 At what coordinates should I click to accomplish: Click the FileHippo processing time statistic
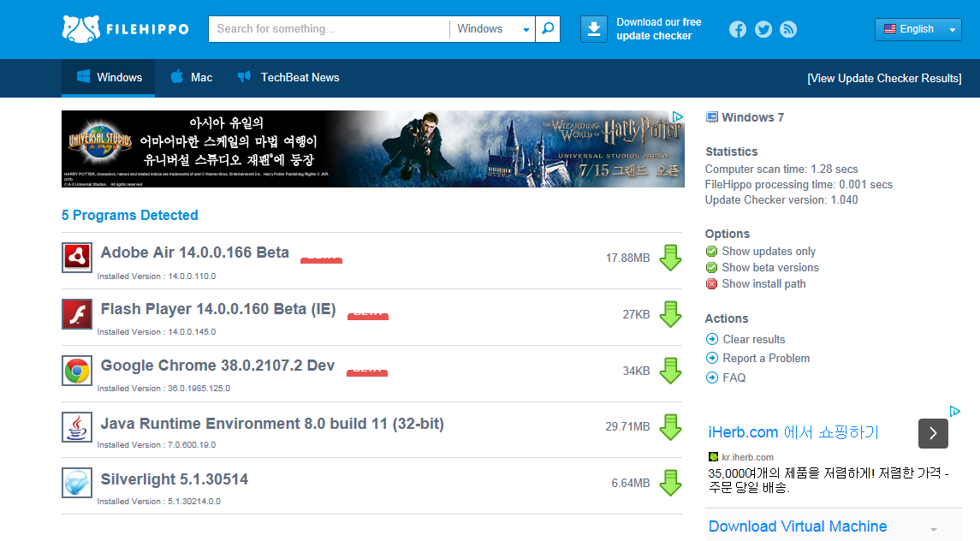799,185
